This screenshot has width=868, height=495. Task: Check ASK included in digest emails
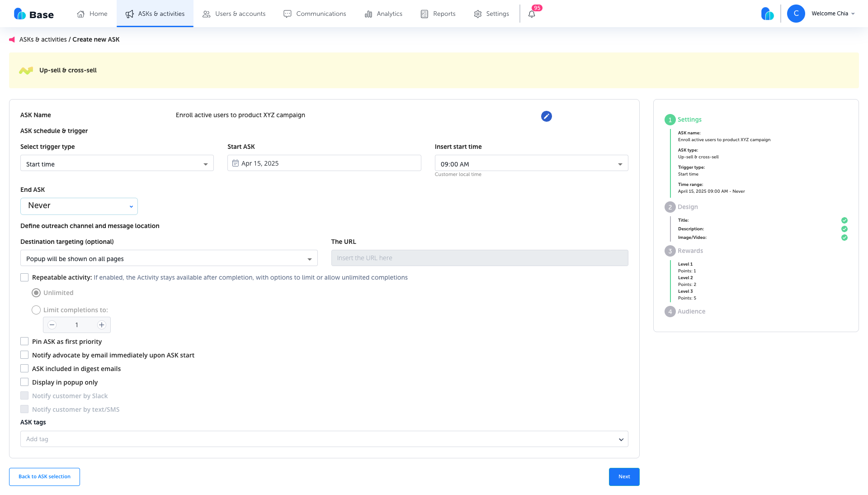pyautogui.click(x=24, y=368)
